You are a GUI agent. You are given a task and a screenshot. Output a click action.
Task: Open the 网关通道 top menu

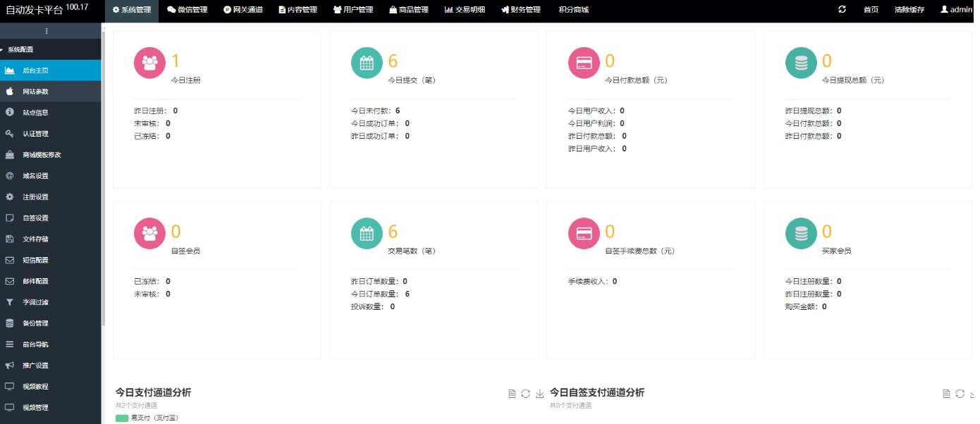click(x=243, y=11)
